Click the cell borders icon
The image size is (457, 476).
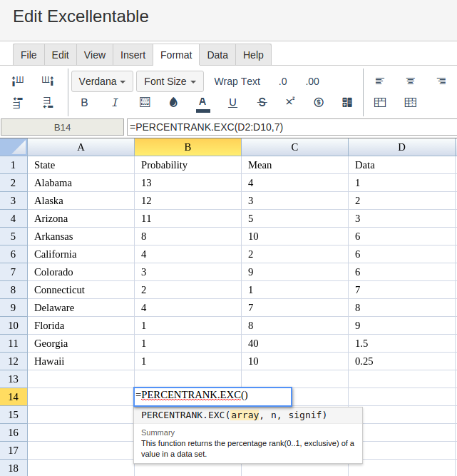click(145, 103)
